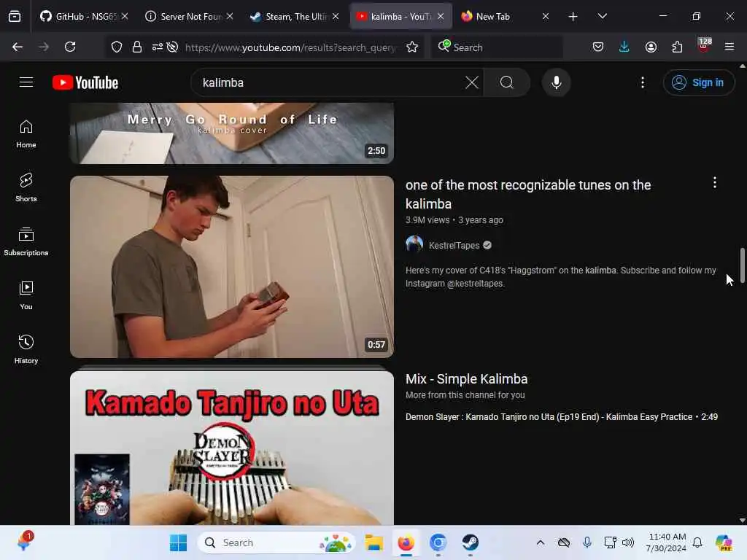Open the YouTube guide hamburger menu

[x=26, y=82]
